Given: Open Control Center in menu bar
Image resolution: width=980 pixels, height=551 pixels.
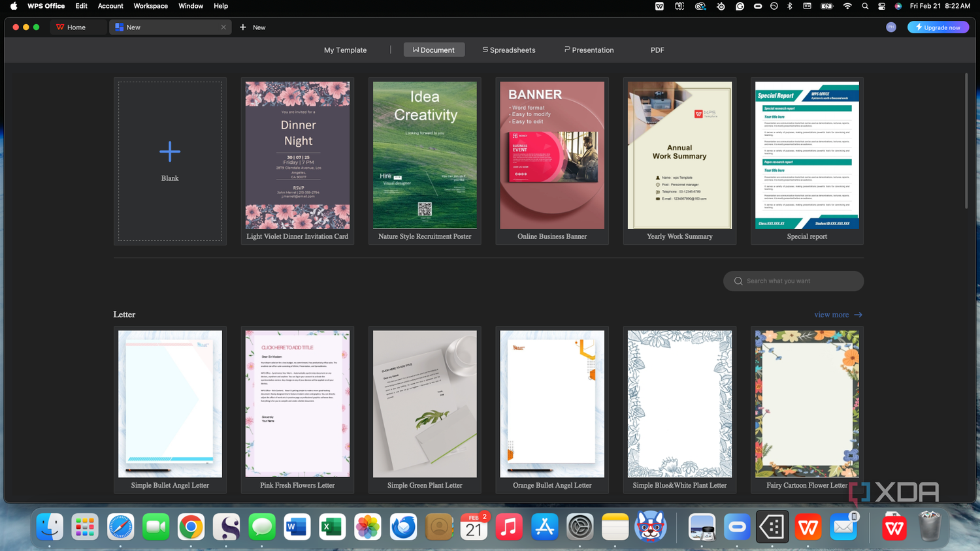Looking at the screenshot, I should click(x=881, y=6).
